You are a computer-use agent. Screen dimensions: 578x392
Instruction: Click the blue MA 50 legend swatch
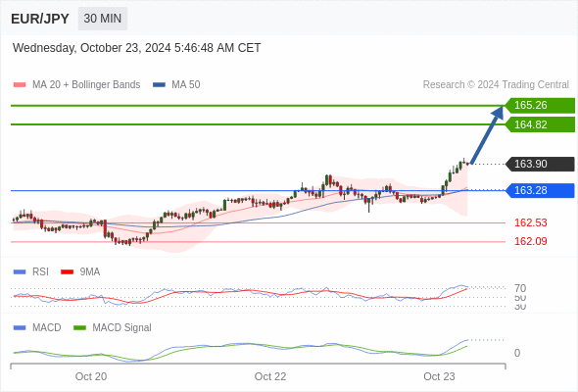(x=159, y=85)
